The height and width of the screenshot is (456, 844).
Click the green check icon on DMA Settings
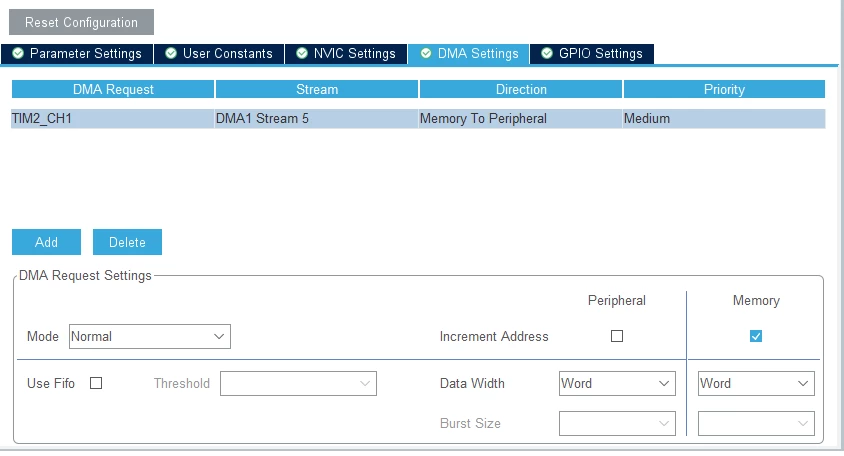426,53
